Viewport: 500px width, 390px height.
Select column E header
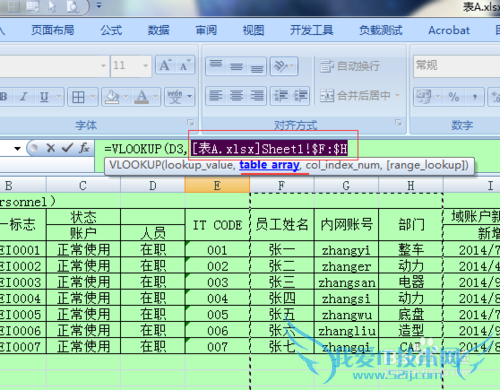point(217,185)
